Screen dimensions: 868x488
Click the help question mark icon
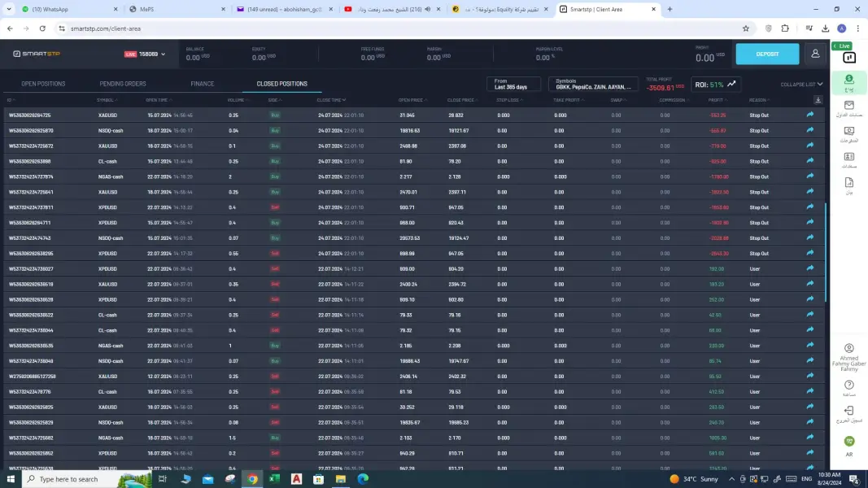click(x=848, y=385)
